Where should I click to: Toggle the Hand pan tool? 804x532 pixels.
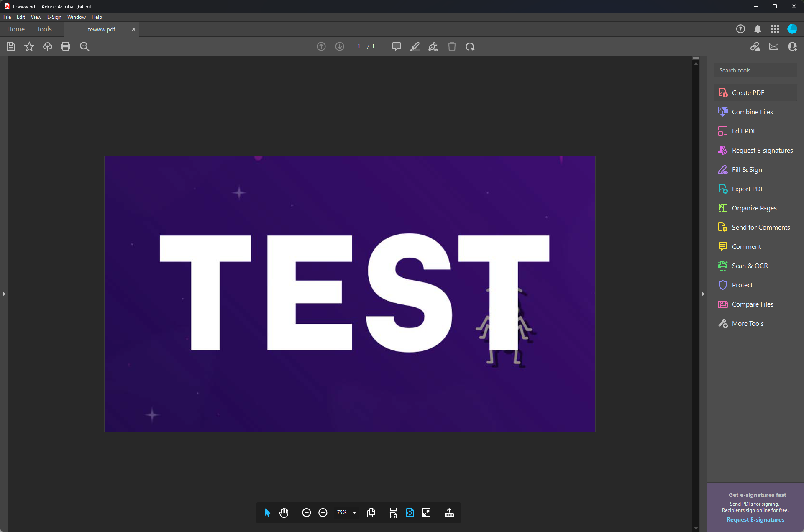[284, 513]
